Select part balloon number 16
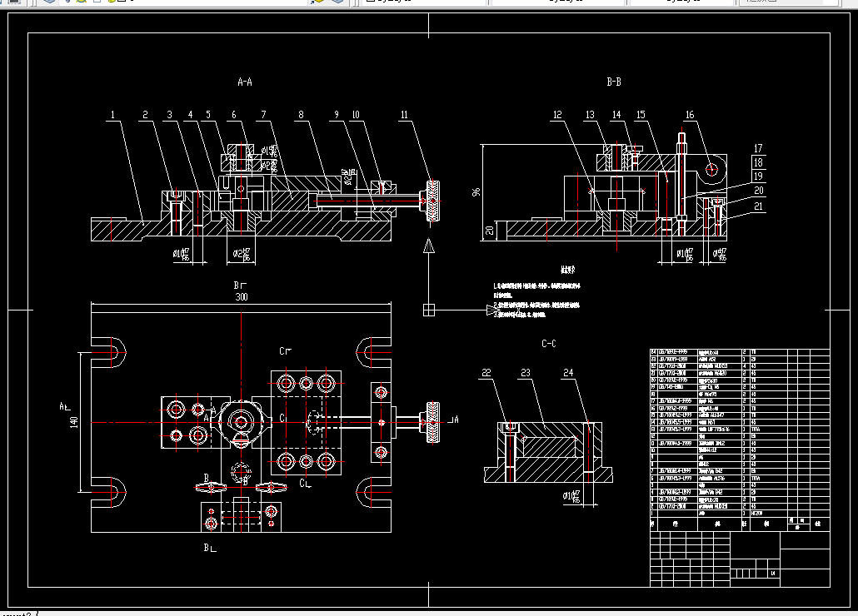Image resolution: width=858 pixels, height=616 pixels. click(x=690, y=115)
